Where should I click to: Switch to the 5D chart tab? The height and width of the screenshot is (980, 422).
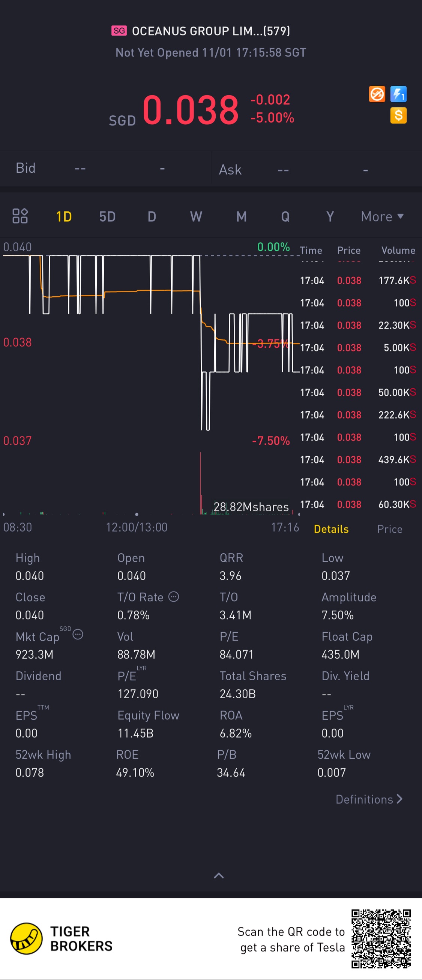point(107,217)
